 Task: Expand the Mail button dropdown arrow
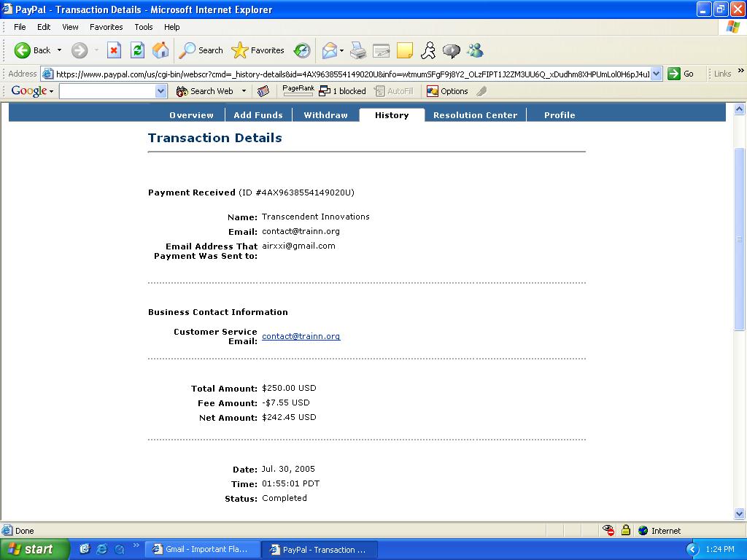click(341, 50)
